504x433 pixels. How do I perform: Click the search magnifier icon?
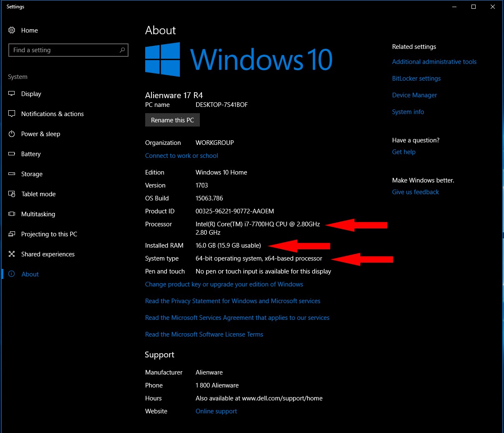122,50
